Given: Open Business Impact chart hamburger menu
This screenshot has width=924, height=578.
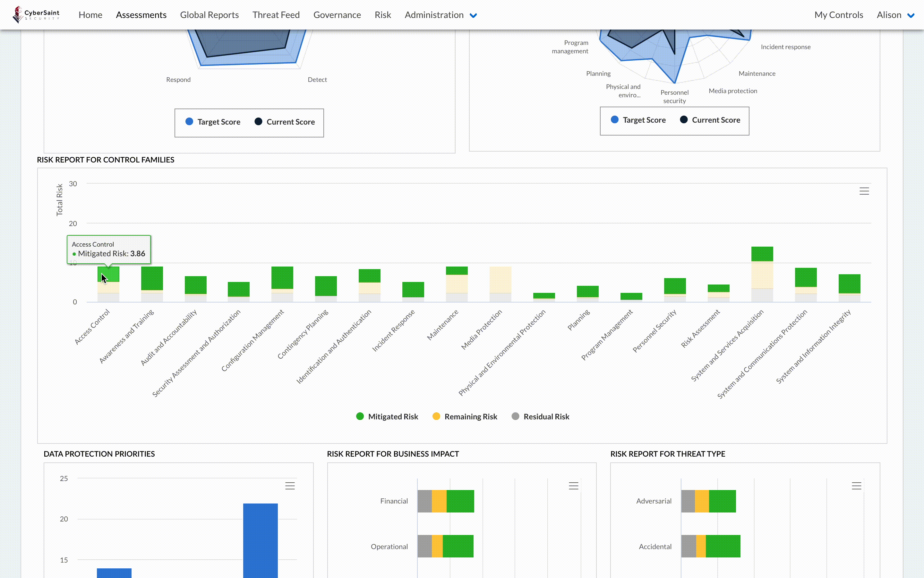Looking at the screenshot, I should tap(574, 486).
